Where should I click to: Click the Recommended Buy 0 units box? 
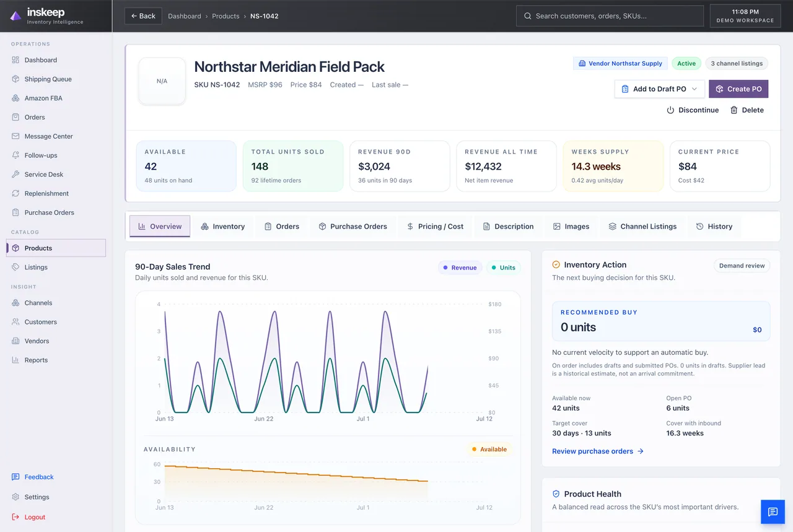coord(661,321)
